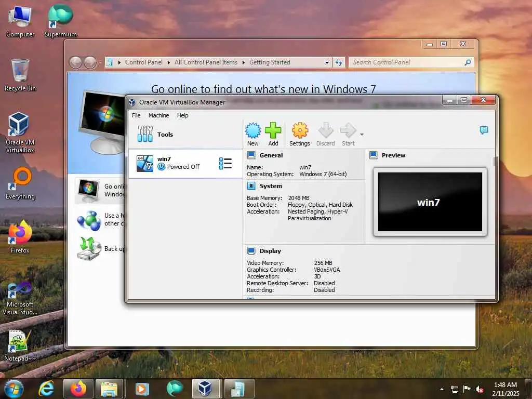Click the Start arrow icon

(348, 130)
